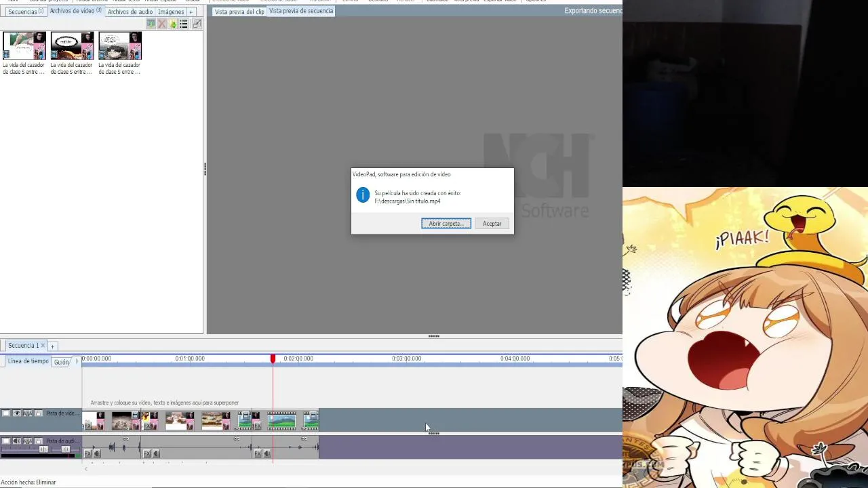Select bin thumbnail showing dark-haired character
Image resolution: width=868 pixels, height=488 pixels.
click(x=120, y=46)
